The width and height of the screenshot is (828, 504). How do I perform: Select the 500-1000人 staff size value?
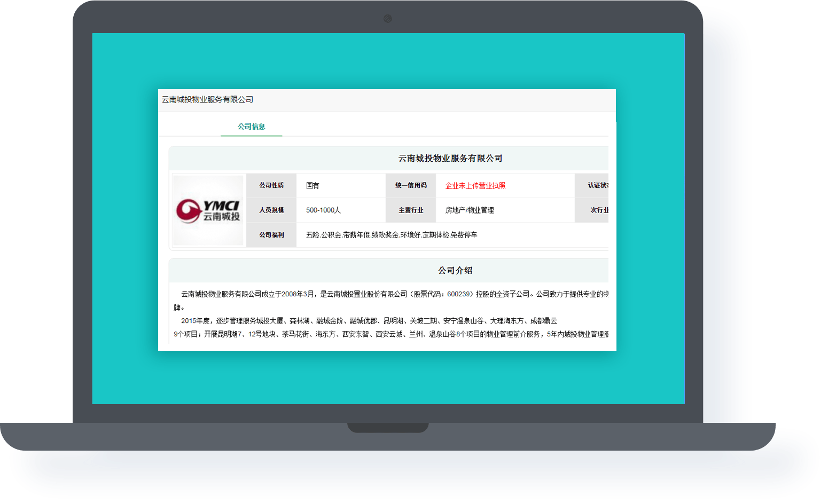point(323,210)
